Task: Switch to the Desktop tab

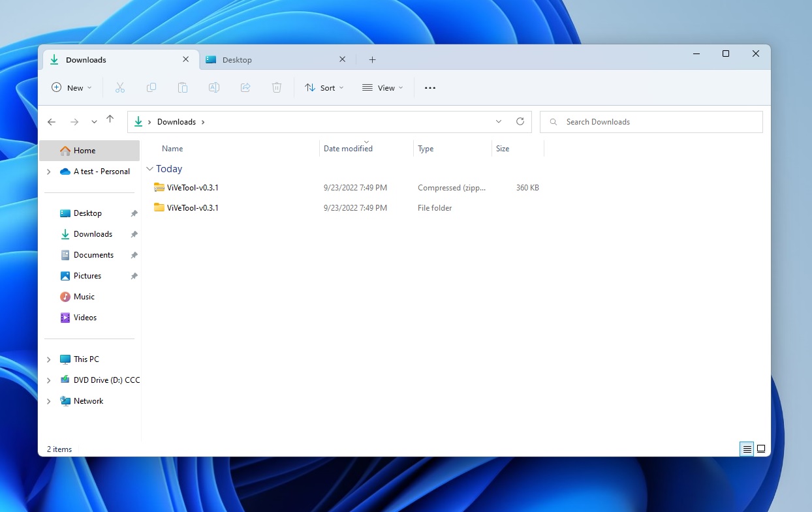Action: [237, 60]
